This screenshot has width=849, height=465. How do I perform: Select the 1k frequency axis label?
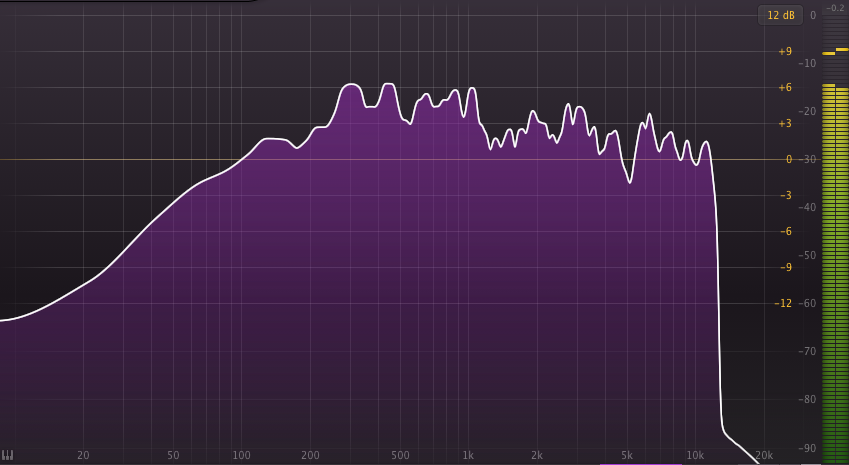point(468,455)
